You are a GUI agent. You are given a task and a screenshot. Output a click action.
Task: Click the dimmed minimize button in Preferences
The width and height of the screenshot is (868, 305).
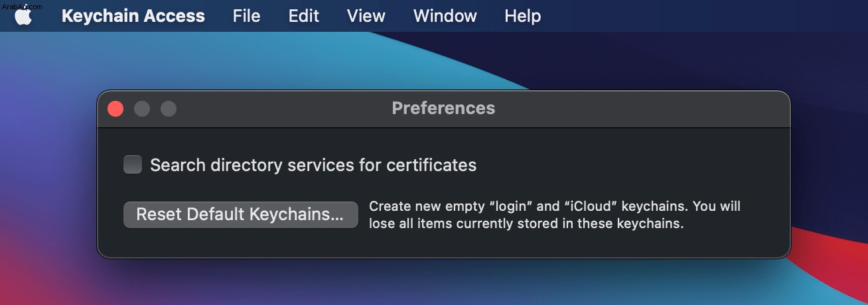[142, 109]
